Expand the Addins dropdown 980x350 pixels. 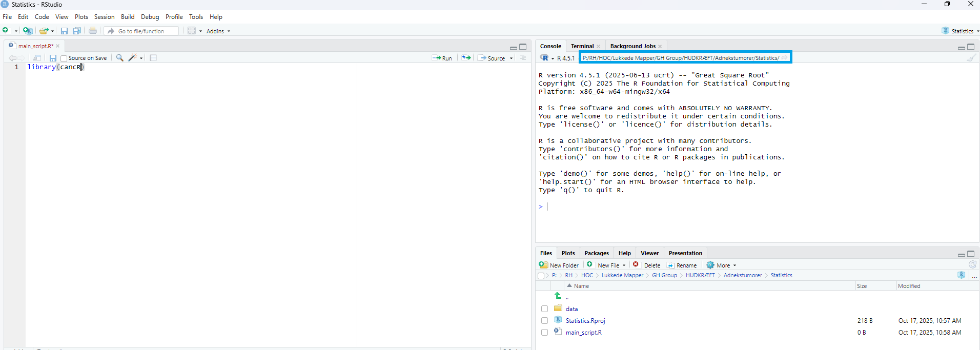[x=218, y=31]
